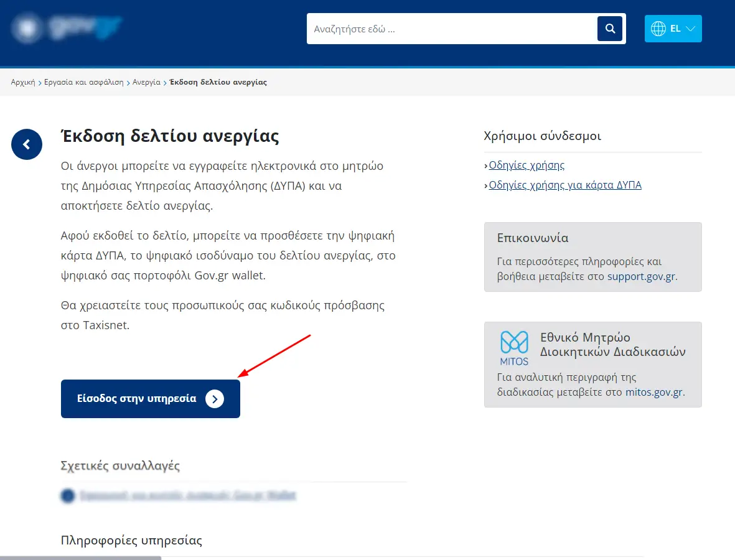This screenshot has height=560, width=735.
Task: Open the Αρχική breadcrumb link
Action: [23, 82]
